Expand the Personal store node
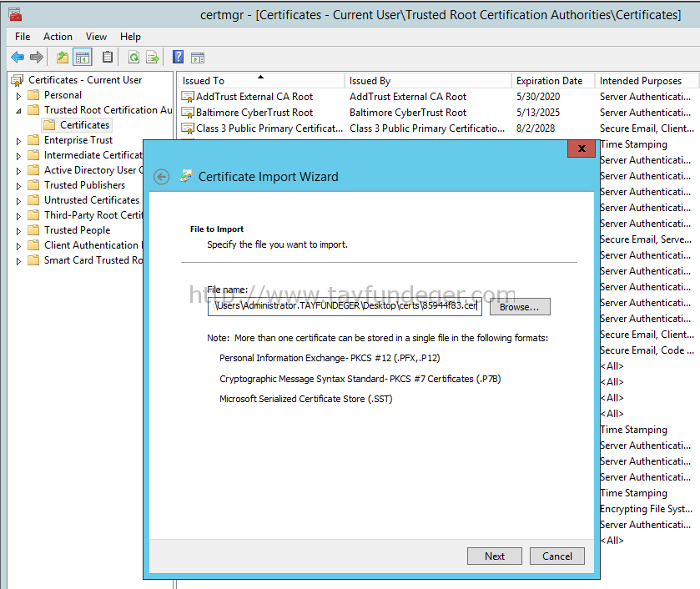The height and width of the screenshot is (589, 700). pyautogui.click(x=18, y=96)
